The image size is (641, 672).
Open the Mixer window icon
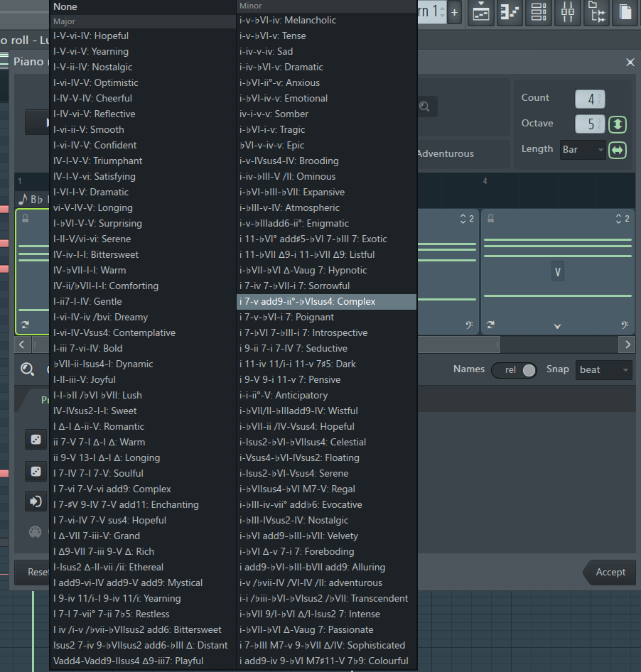(x=568, y=12)
